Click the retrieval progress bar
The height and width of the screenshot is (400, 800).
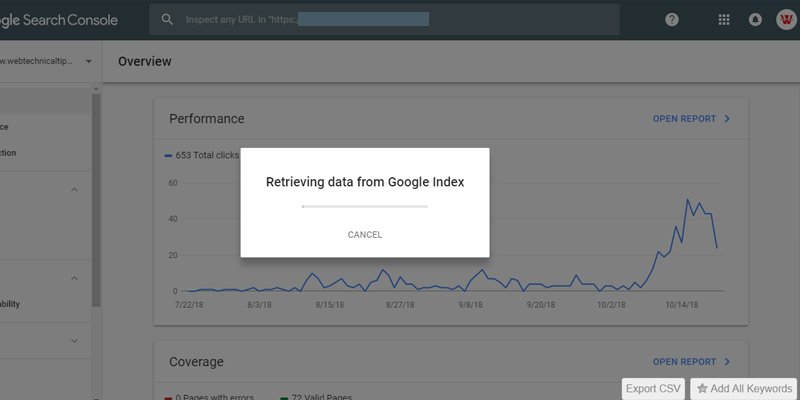click(365, 207)
